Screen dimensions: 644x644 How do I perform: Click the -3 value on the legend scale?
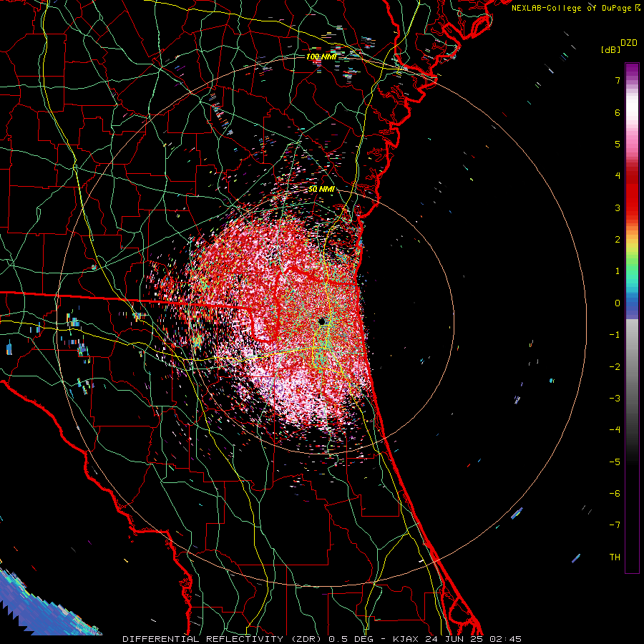point(615,398)
